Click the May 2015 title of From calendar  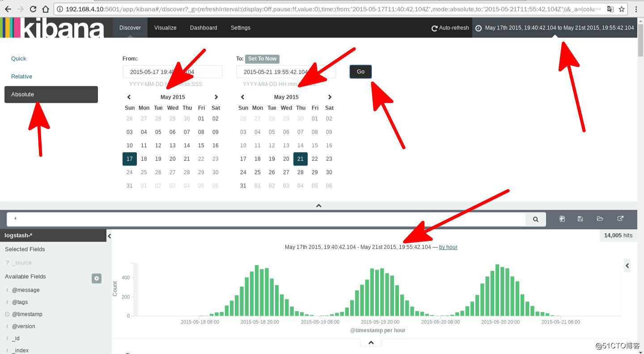coord(173,97)
